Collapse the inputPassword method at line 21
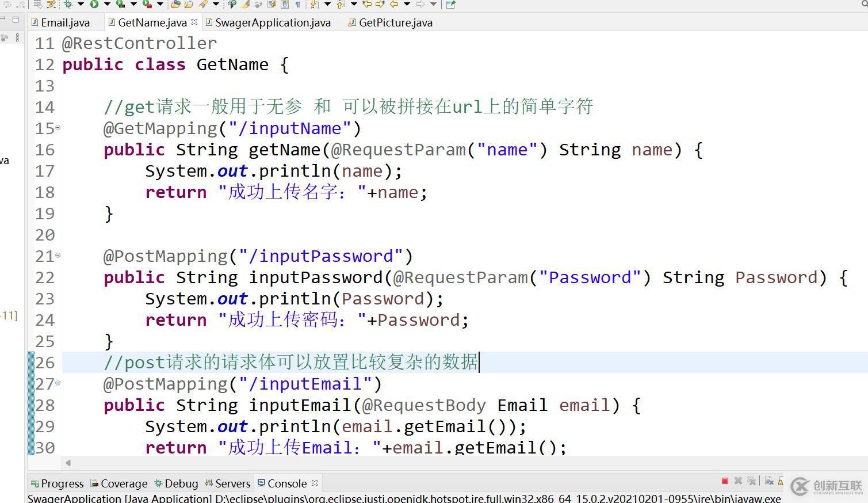Screen dimensions: 868x503 [58, 255]
